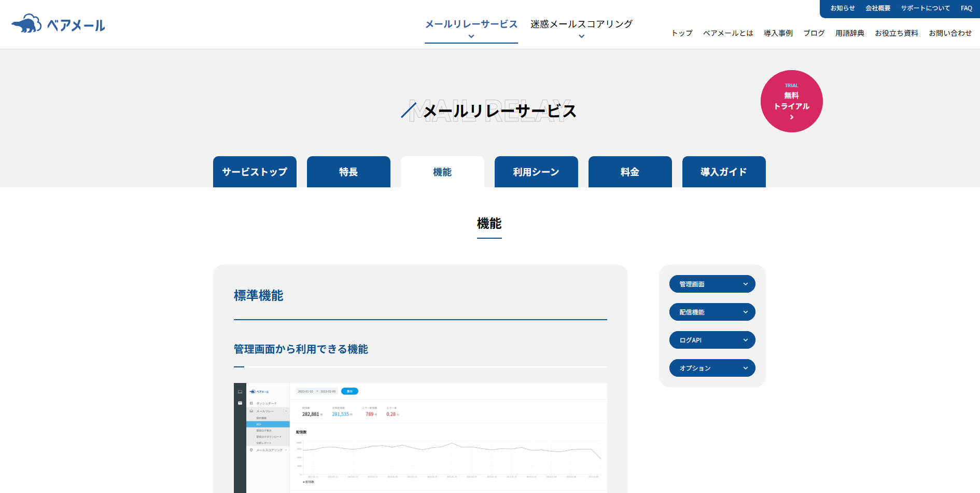The image size is (980, 493).
Task: Expand the 配信機能 side menu item
Action: point(712,312)
